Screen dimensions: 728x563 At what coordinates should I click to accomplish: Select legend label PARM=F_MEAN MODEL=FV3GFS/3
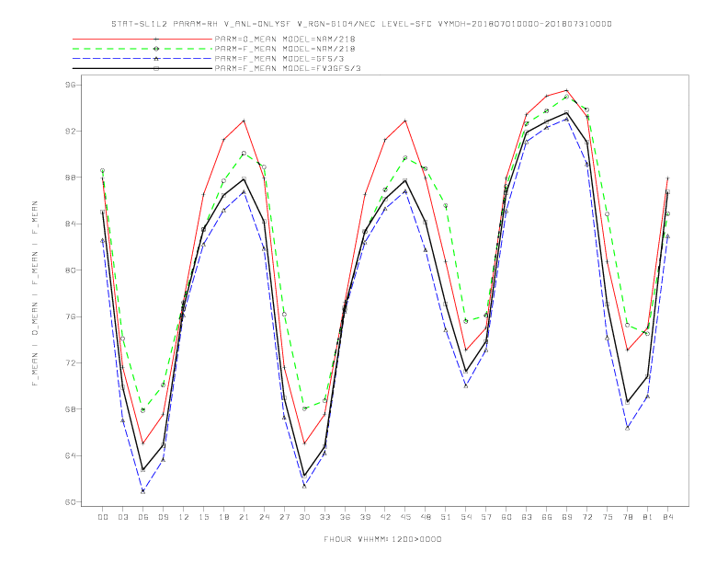point(288,68)
